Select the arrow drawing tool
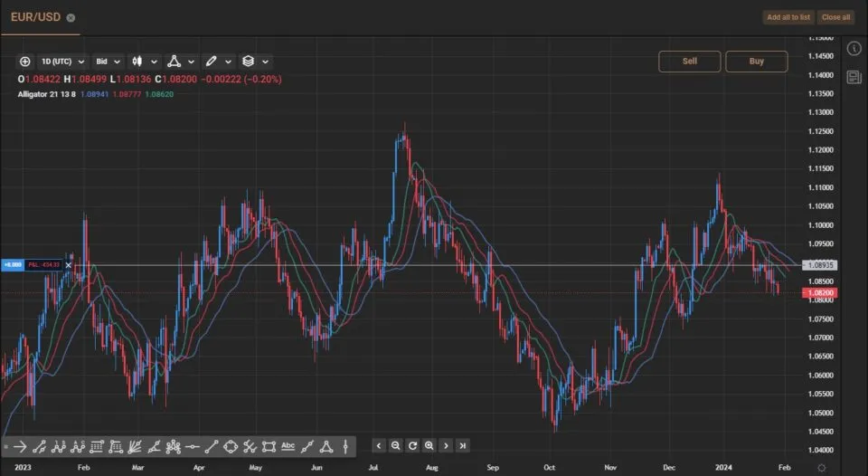868x476 pixels. (19, 446)
